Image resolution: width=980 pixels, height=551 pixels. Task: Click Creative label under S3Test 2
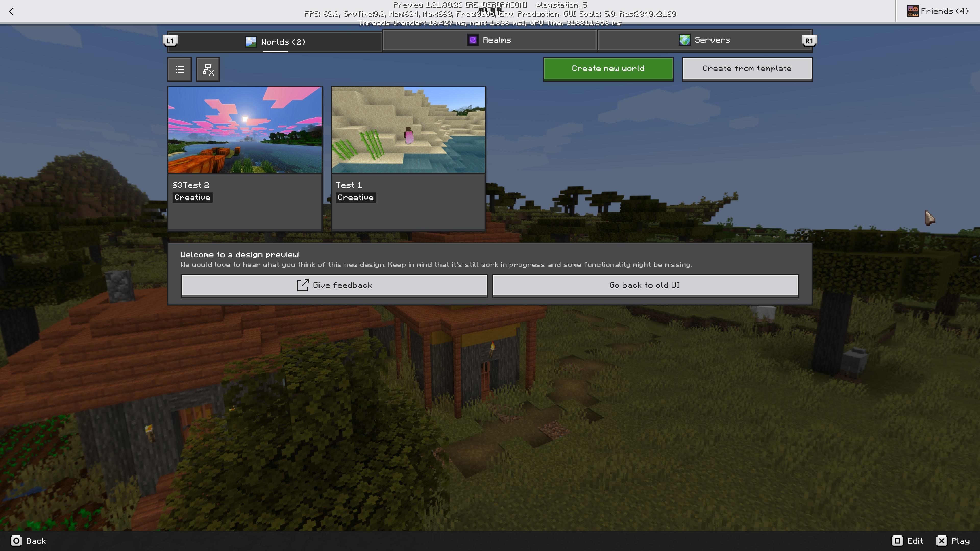click(x=192, y=197)
